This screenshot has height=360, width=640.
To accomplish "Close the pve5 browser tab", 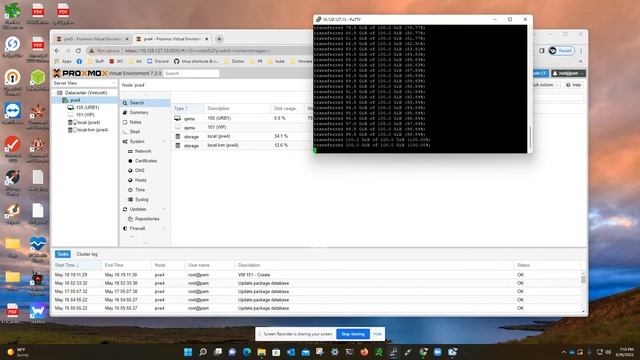I will pos(127,39).
